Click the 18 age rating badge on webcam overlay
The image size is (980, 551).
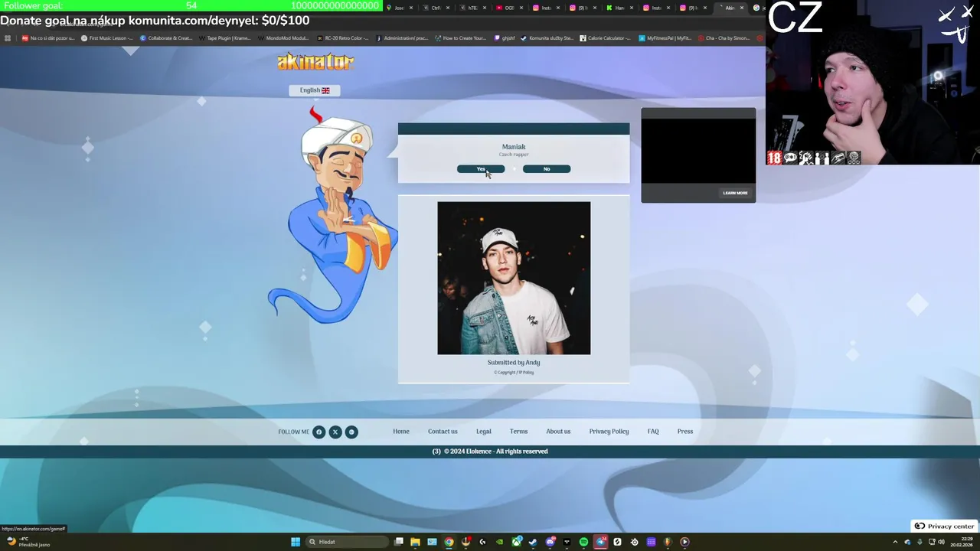coord(774,158)
